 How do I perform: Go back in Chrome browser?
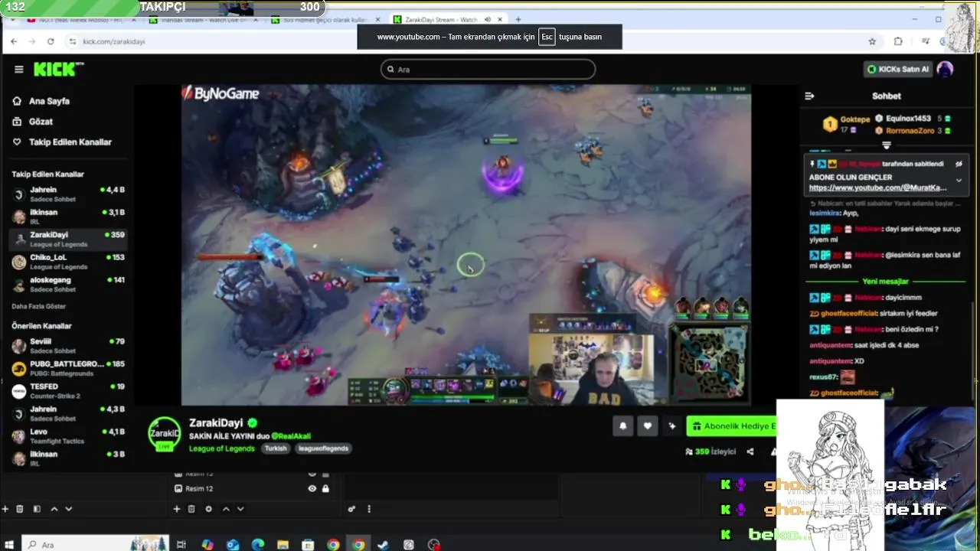point(14,41)
